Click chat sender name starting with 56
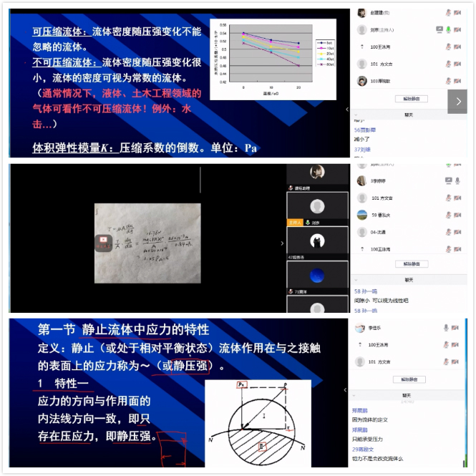This screenshot has height=476, width=476. [x=364, y=130]
